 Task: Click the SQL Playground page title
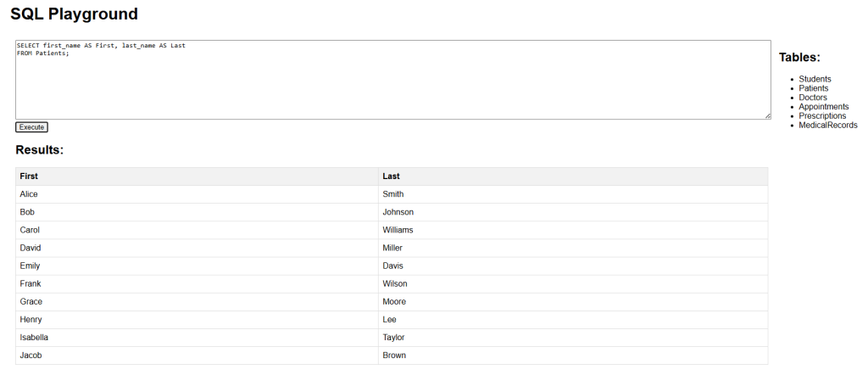(x=75, y=14)
